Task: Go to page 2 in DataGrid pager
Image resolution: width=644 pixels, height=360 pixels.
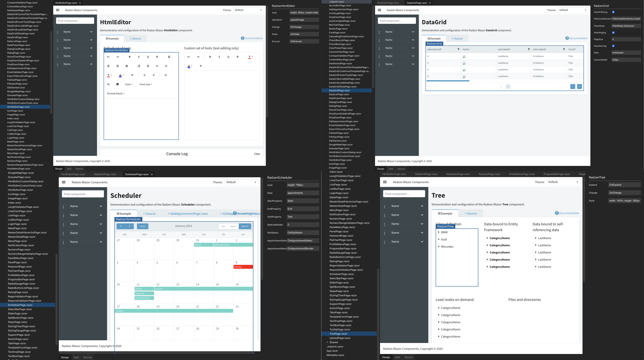Action: tap(508, 87)
